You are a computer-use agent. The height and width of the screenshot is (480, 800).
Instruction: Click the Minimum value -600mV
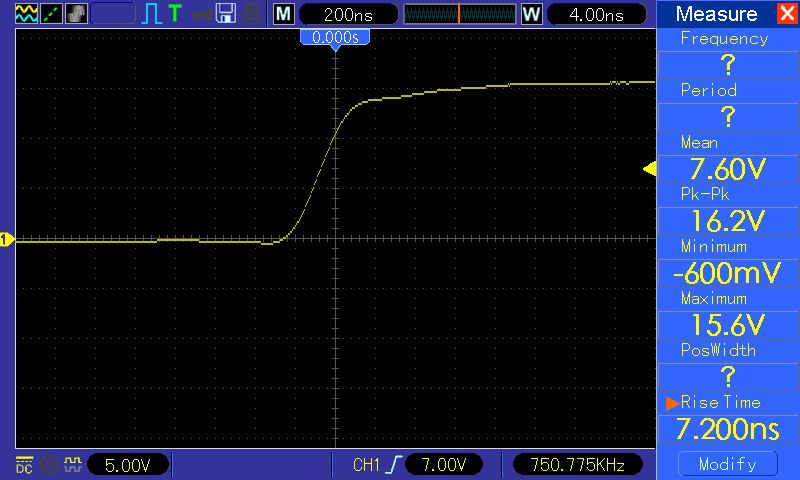point(728,272)
